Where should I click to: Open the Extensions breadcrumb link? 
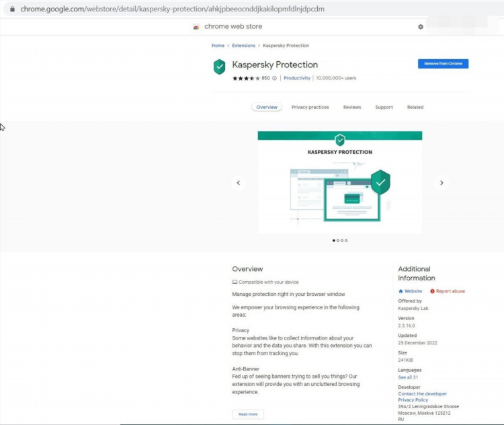244,46
